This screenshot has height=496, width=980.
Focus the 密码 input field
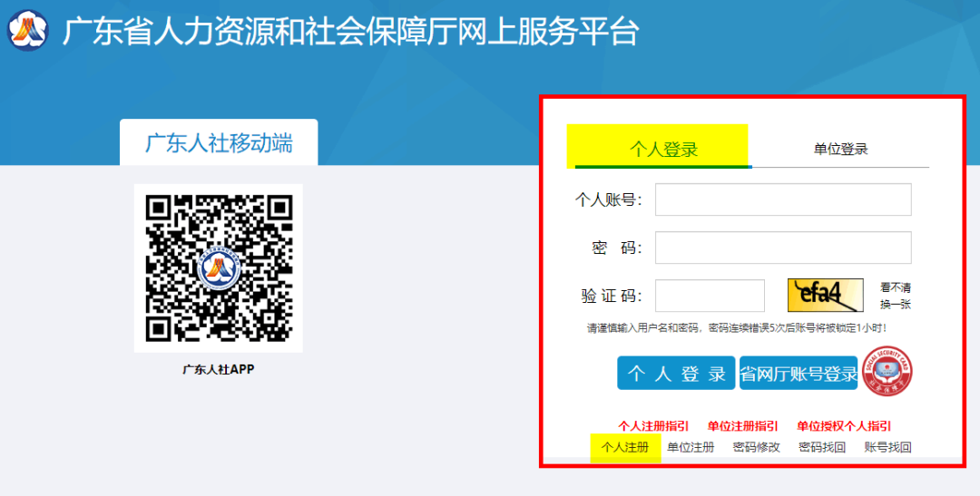click(x=783, y=248)
